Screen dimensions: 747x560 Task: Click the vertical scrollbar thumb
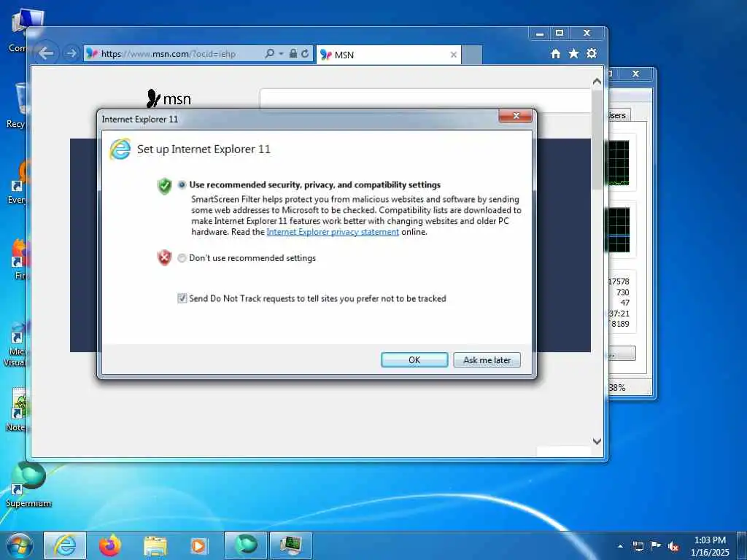tap(597, 139)
